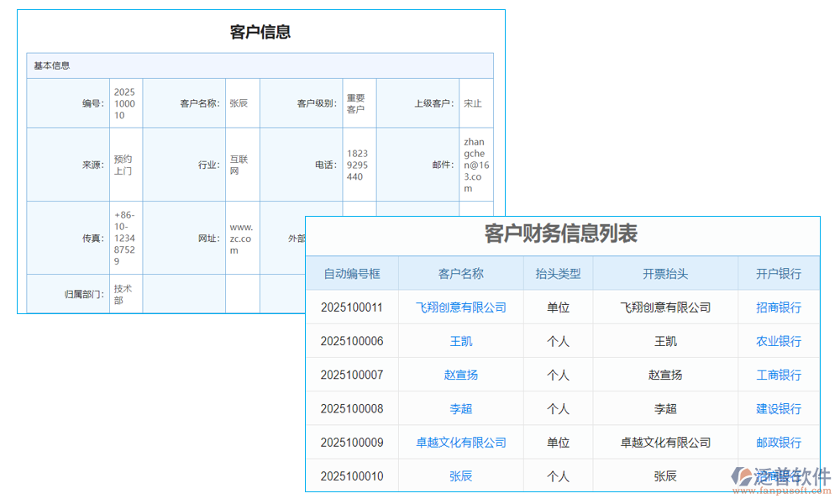Open 工商银行 bank link
The width and height of the screenshot is (840, 504).
(x=779, y=375)
